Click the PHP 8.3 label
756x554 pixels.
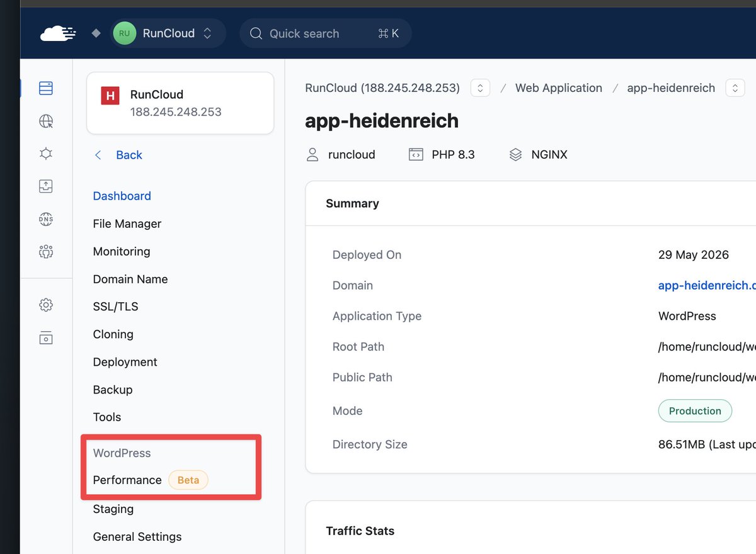click(x=453, y=154)
